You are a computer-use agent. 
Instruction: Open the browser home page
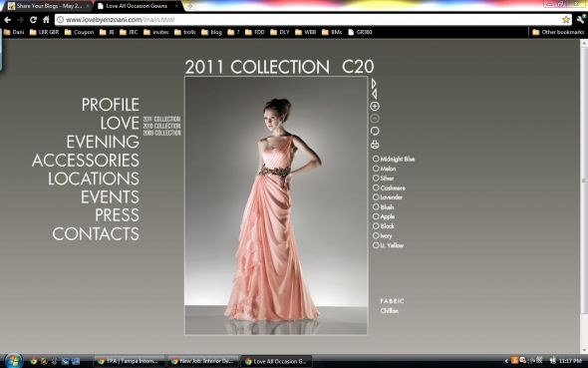tap(46, 20)
